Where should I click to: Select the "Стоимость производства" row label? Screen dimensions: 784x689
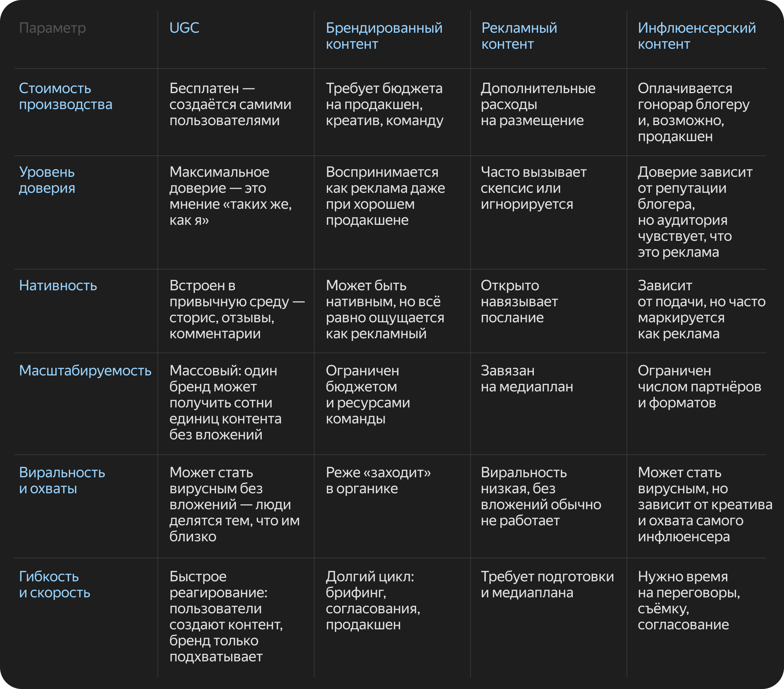point(65,96)
